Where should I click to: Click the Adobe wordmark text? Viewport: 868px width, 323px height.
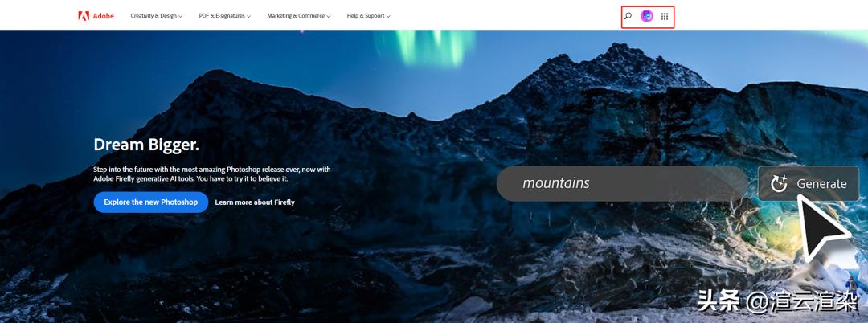104,16
